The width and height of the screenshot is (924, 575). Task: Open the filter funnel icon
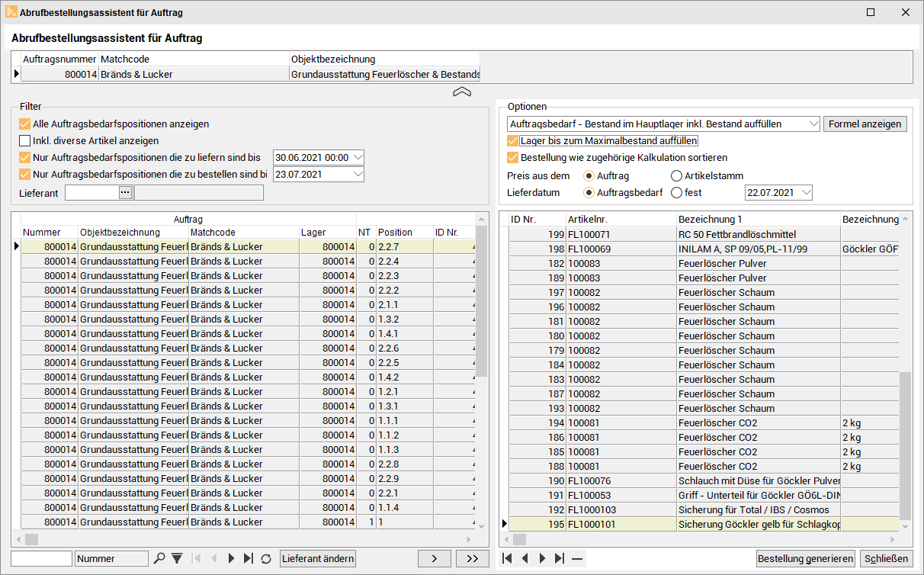point(177,558)
